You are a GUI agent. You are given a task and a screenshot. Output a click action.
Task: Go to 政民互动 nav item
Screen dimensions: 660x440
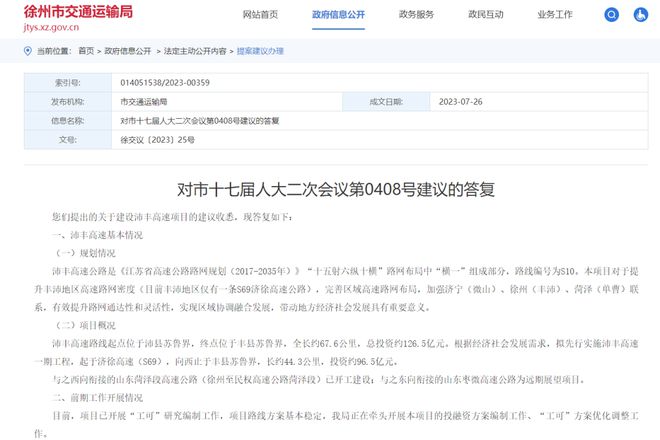pyautogui.click(x=486, y=15)
